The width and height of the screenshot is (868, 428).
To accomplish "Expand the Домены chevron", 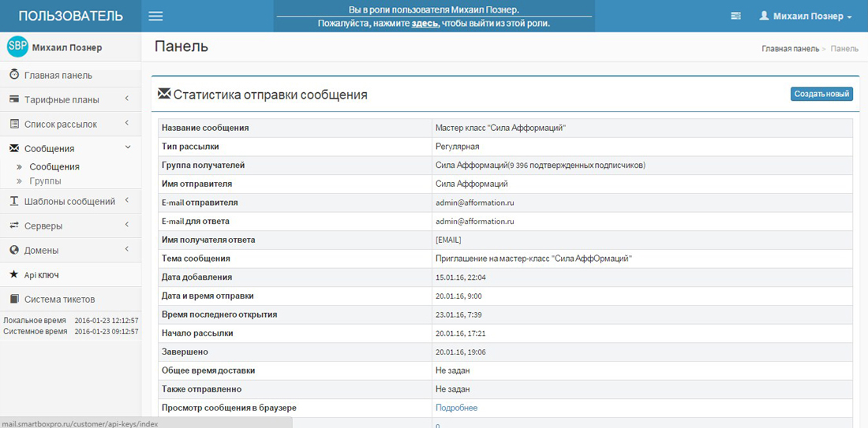I will point(127,249).
